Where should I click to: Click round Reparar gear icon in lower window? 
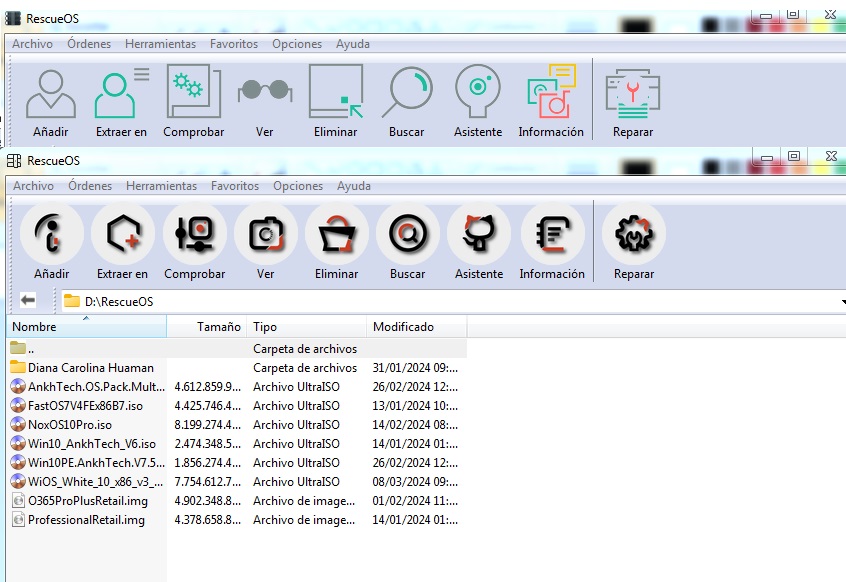point(634,234)
